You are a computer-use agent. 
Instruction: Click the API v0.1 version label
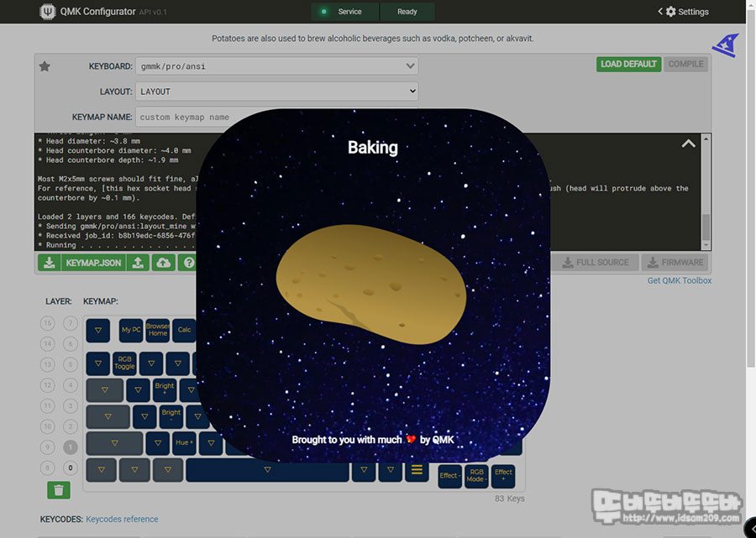[153, 12]
